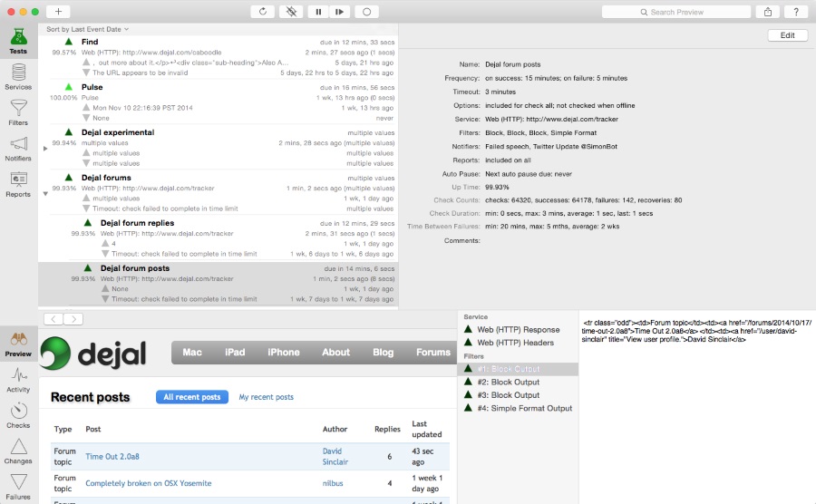Select Web (HTTP) Headers service output
Screen dimensions: 816x504
coord(518,343)
